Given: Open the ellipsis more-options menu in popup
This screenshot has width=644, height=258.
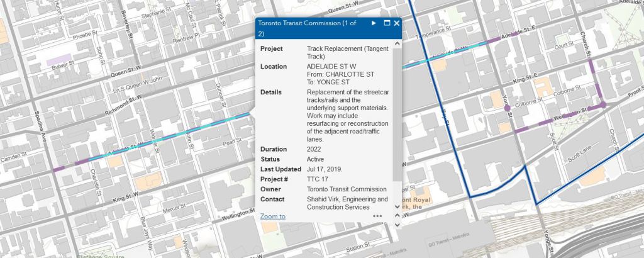Looking at the screenshot, I should (x=377, y=216).
